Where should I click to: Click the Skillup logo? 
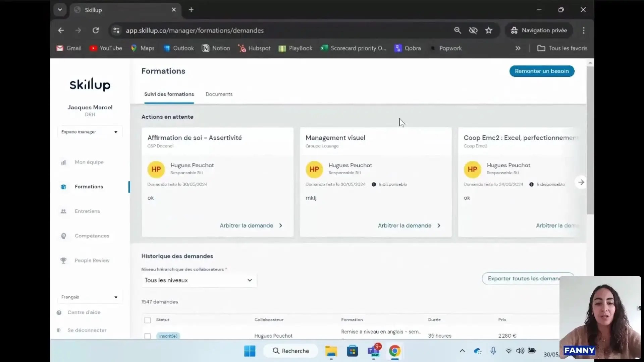90,84
